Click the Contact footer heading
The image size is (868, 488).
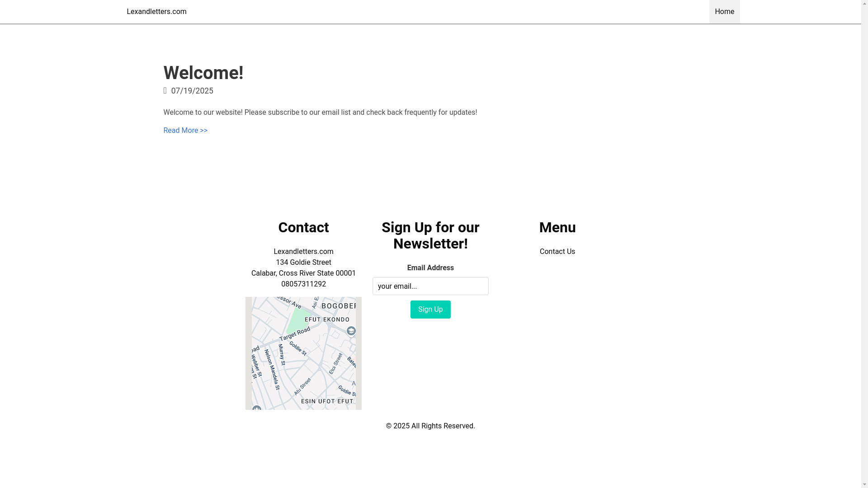click(303, 227)
